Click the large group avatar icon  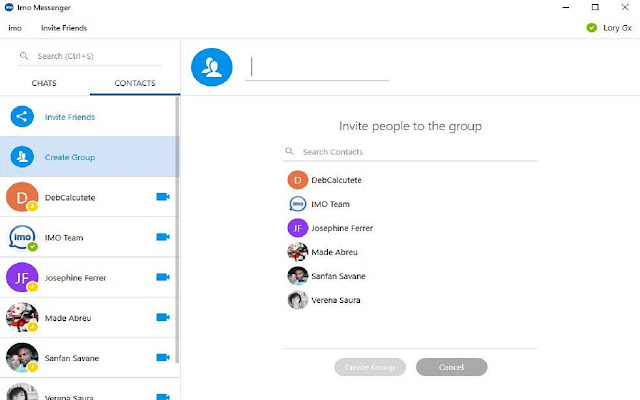[211, 67]
